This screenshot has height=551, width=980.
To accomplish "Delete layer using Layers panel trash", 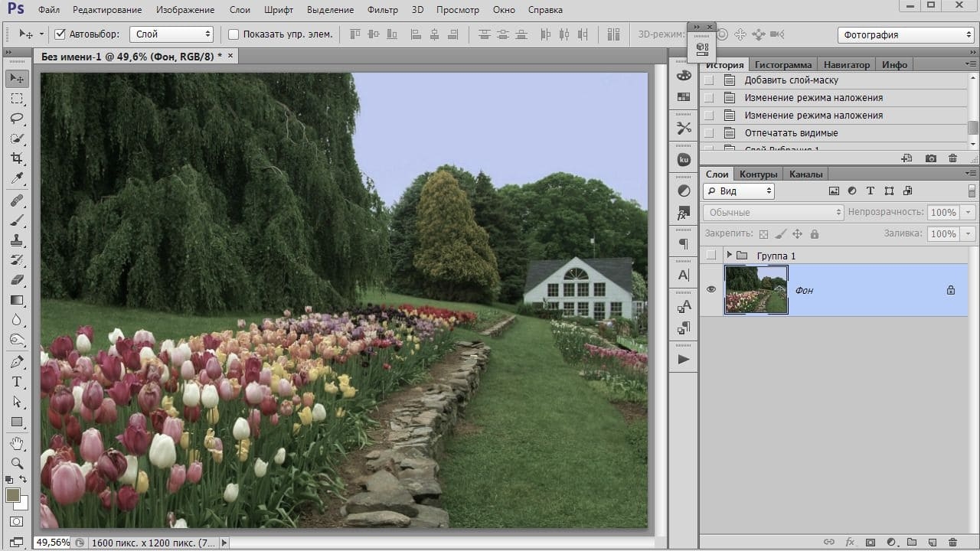I will pyautogui.click(x=953, y=543).
